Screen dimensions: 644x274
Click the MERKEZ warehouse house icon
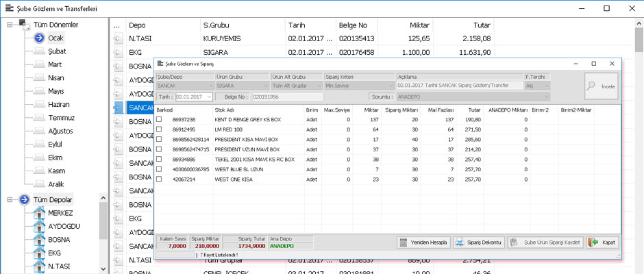coord(39,213)
